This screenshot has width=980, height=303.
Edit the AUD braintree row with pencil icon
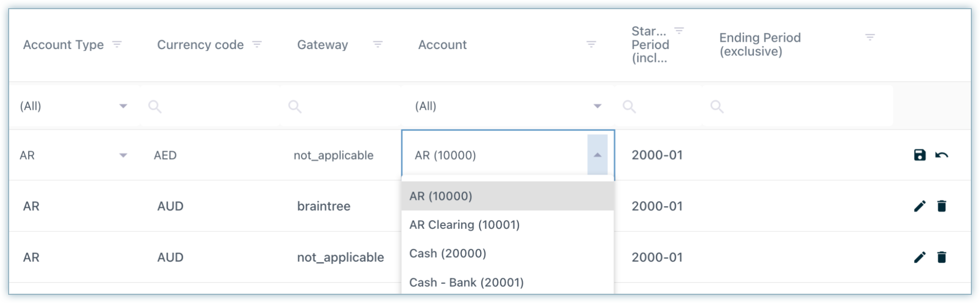click(x=919, y=206)
